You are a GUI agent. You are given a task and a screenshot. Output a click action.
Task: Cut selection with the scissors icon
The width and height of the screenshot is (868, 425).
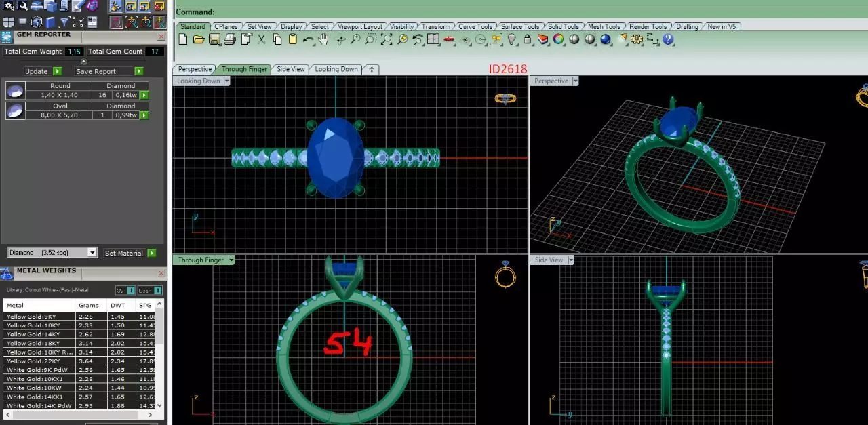(x=262, y=40)
